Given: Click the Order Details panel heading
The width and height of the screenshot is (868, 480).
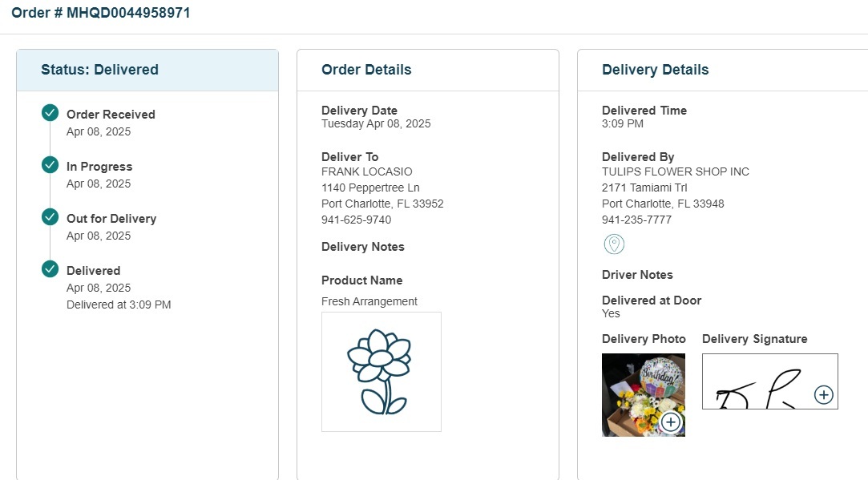Looking at the screenshot, I should point(366,70).
